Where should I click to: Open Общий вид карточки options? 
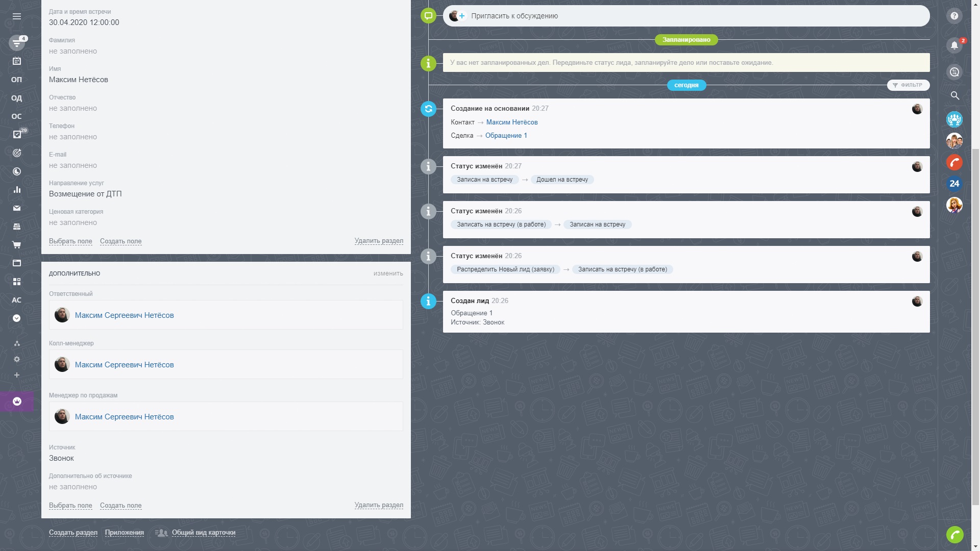click(203, 533)
